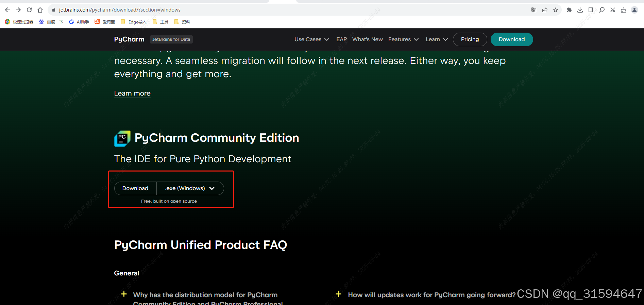This screenshot has height=305, width=644.
Task: Open the 爱淘宝 bookmark
Action: [x=105, y=22]
